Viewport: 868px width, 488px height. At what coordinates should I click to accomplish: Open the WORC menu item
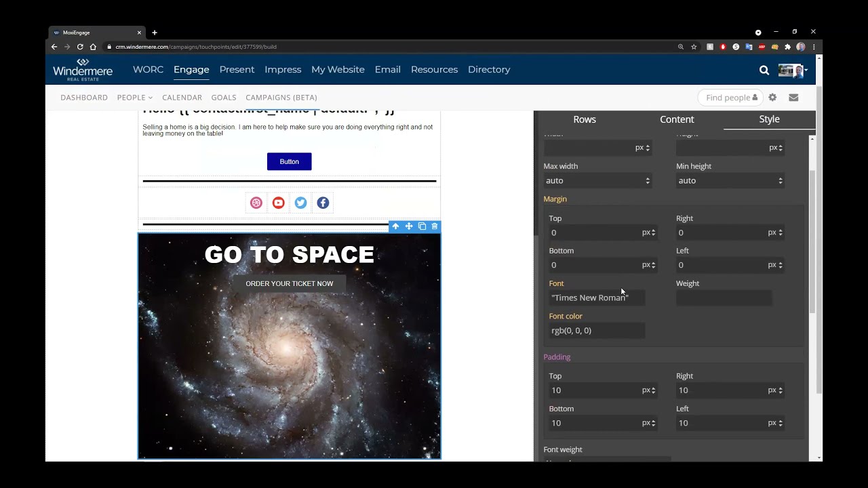[148, 69]
